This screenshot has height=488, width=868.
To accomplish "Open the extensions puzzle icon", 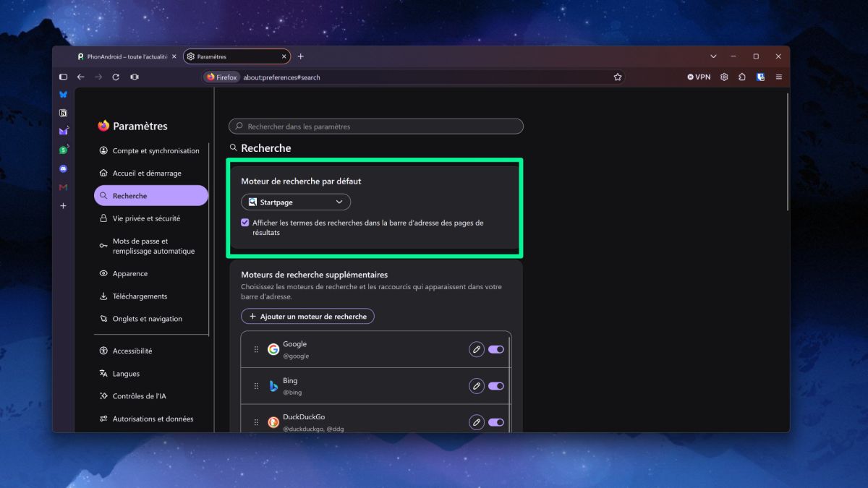I will [742, 77].
